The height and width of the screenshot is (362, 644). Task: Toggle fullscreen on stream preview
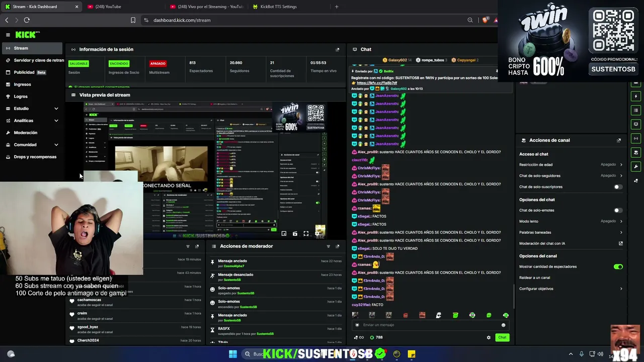coord(306,233)
